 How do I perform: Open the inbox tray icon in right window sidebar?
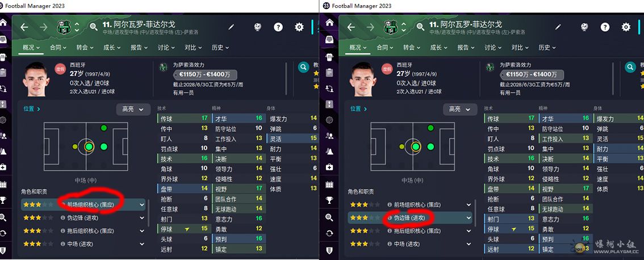(329, 39)
